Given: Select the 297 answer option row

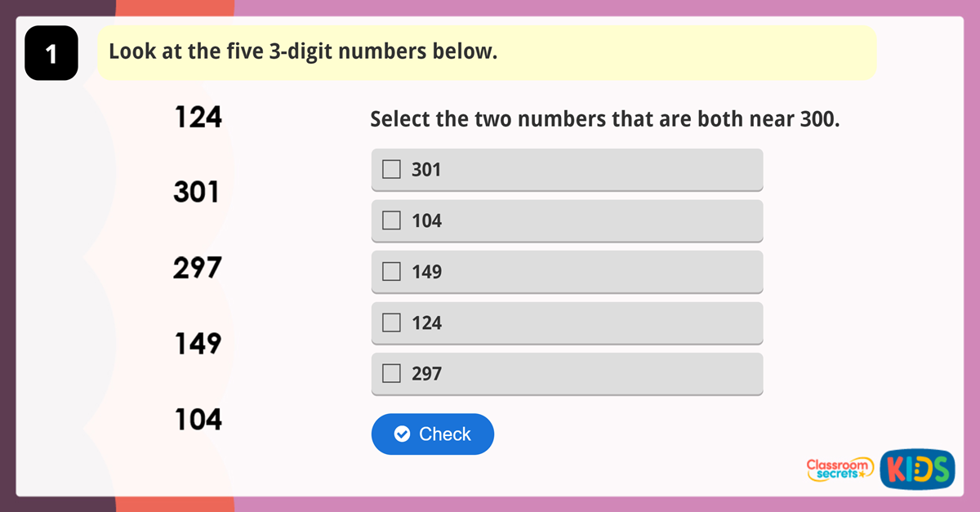Looking at the screenshot, I should point(567,374).
